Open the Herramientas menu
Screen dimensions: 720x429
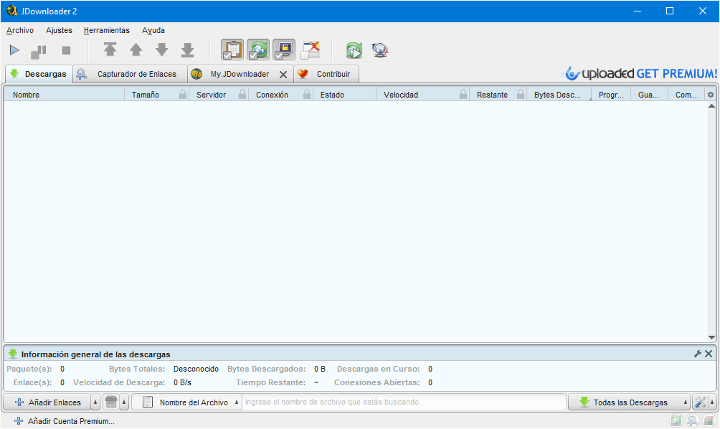click(107, 30)
